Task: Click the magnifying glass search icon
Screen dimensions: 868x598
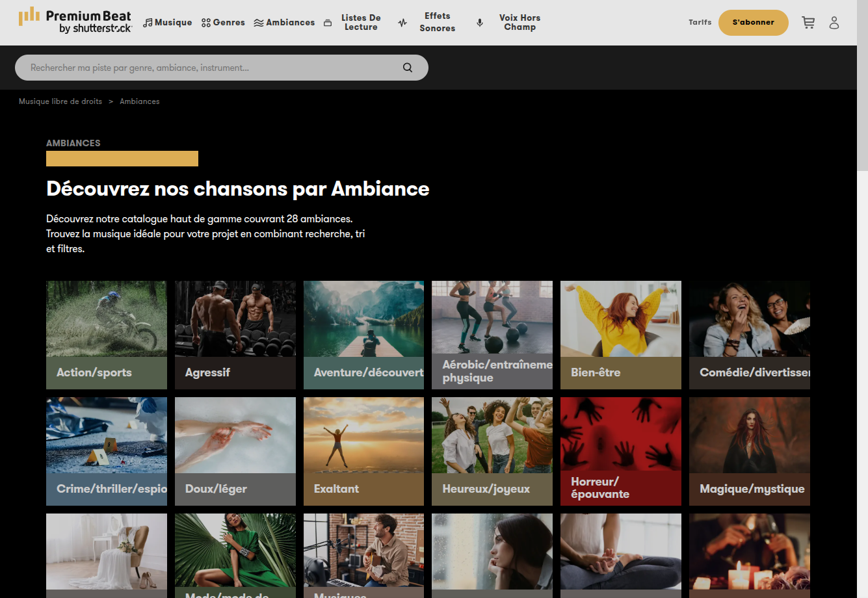Action: tap(408, 68)
